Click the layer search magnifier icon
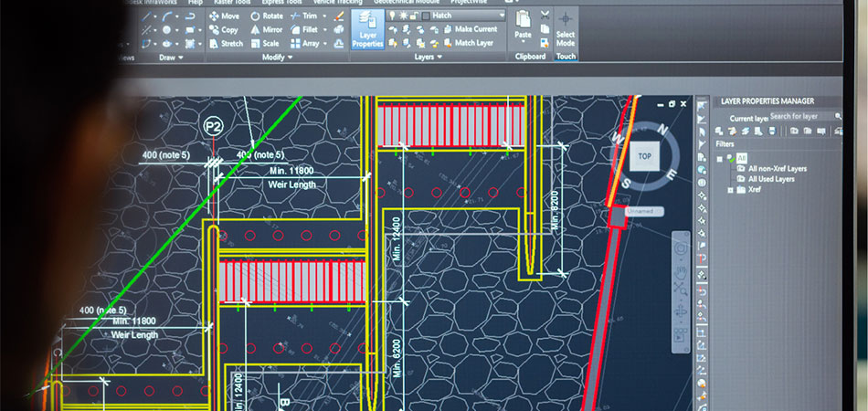The image size is (868, 411). [838, 116]
